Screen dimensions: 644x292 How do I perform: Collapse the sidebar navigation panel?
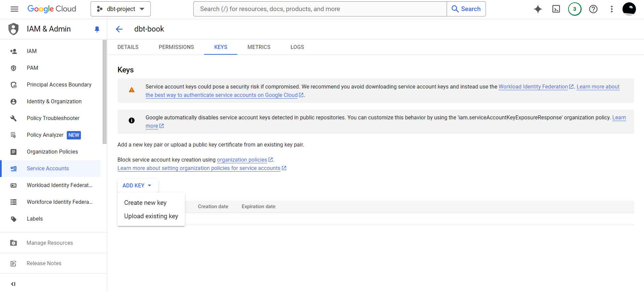click(13, 284)
